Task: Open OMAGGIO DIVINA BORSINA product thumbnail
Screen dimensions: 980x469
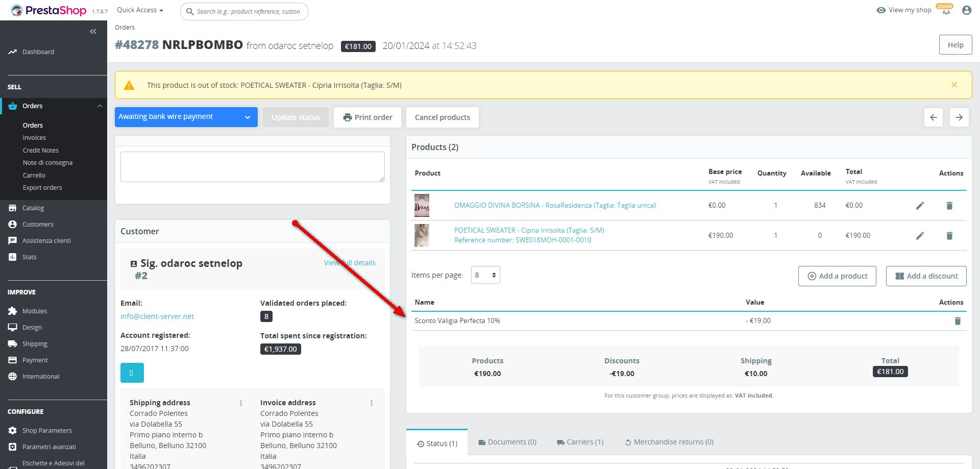Action: pos(422,206)
